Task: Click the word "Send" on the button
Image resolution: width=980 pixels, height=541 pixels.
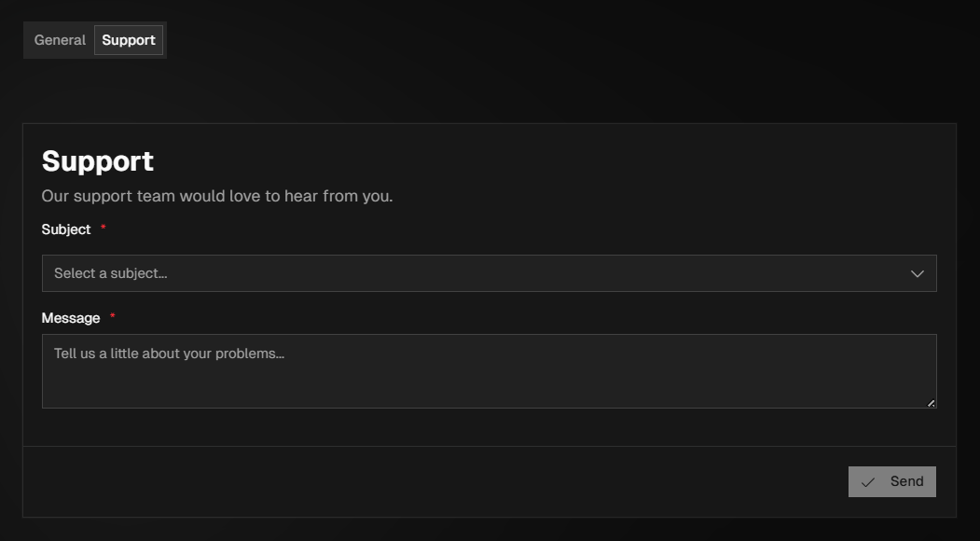Action: [906, 481]
